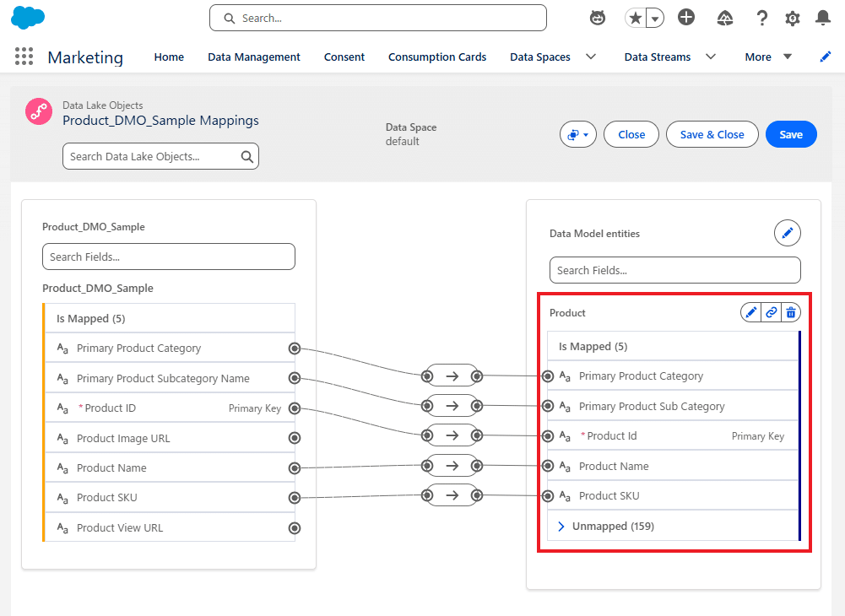Select source field Primary Product Subcategory Name
This screenshot has width=845, height=616.
pos(170,378)
